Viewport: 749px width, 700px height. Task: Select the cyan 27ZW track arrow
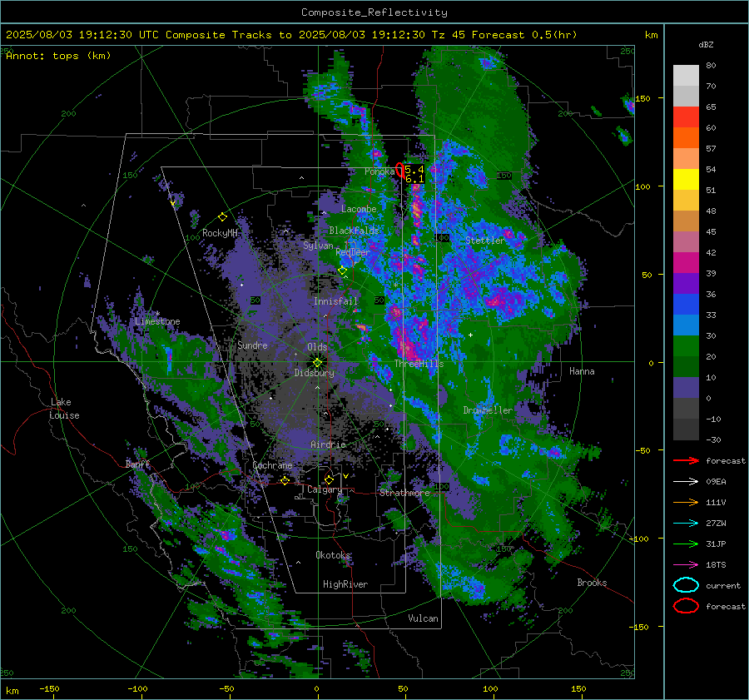coord(686,524)
